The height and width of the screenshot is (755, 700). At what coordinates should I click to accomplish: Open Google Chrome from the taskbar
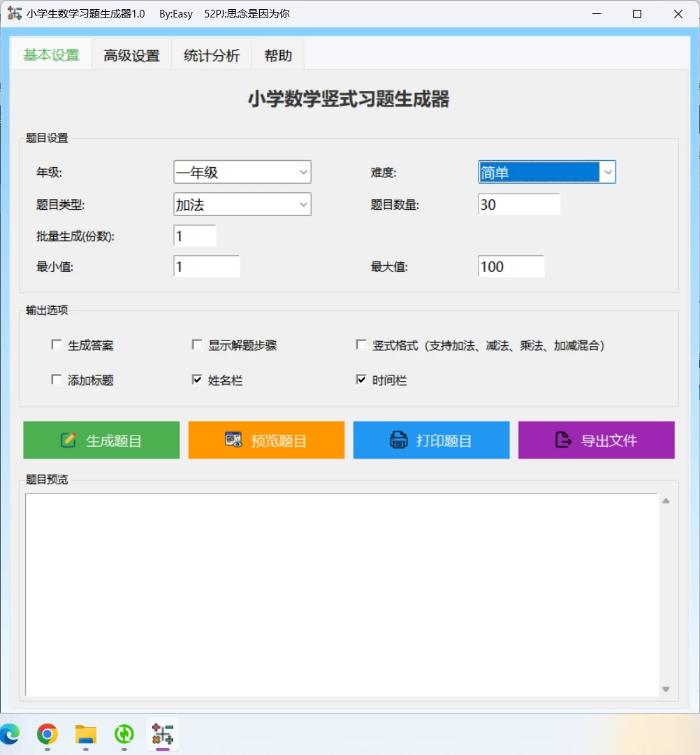click(x=47, y=734)
